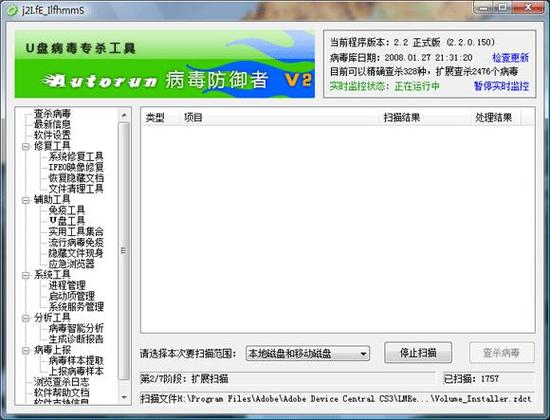The width and height of the screenshot is (550, 420).
Task: Open 文件清理工具 entry
Action: point(76,189)
